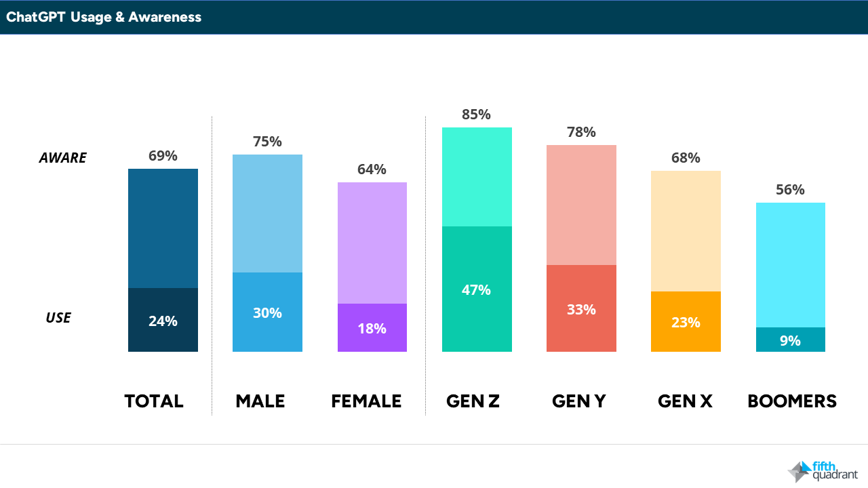868x488 pixels.
Task: Click the GEN Y pink aware segment
Action: pos(581,205)
